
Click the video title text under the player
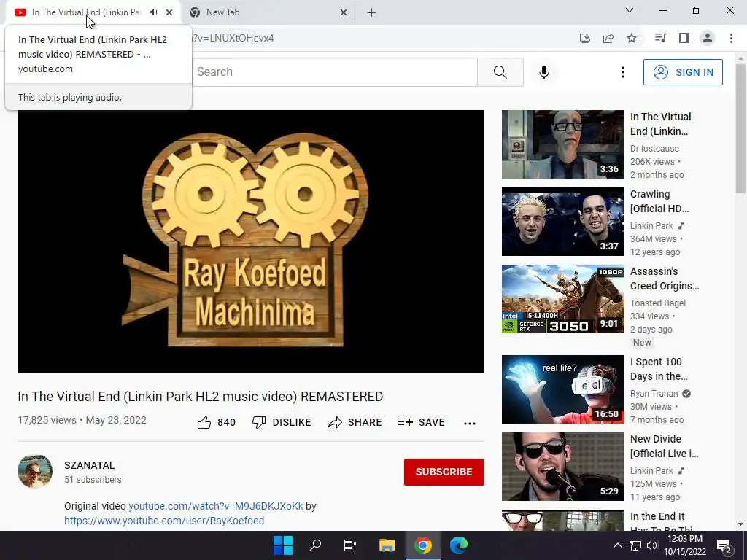(x=200, y=396)
